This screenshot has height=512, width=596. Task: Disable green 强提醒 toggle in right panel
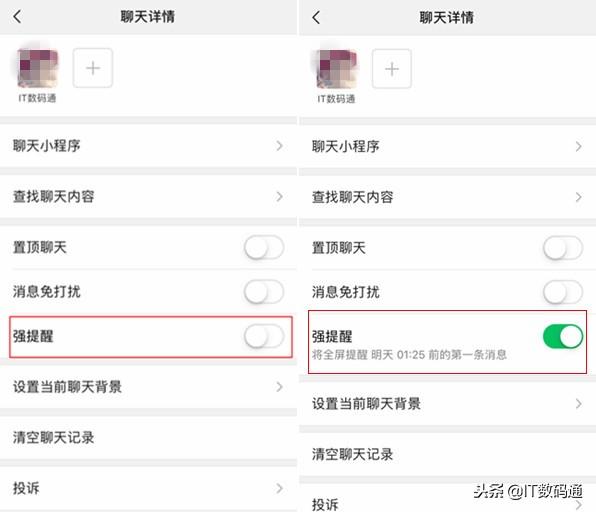click(x=563, y=336)
